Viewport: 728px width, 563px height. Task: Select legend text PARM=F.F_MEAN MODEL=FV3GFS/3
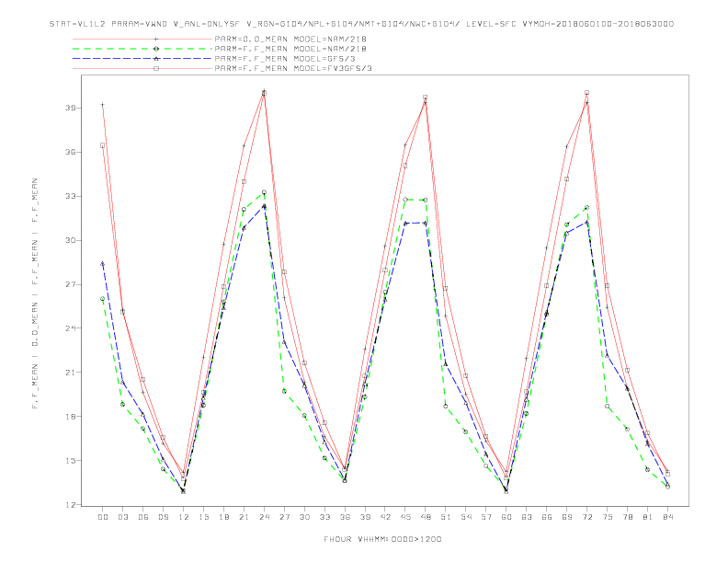293,68
